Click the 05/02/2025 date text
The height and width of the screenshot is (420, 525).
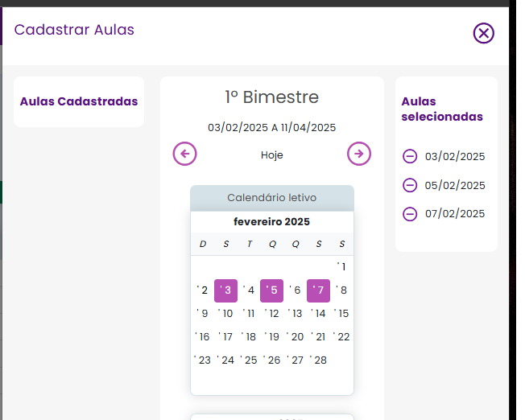(455, 185)
